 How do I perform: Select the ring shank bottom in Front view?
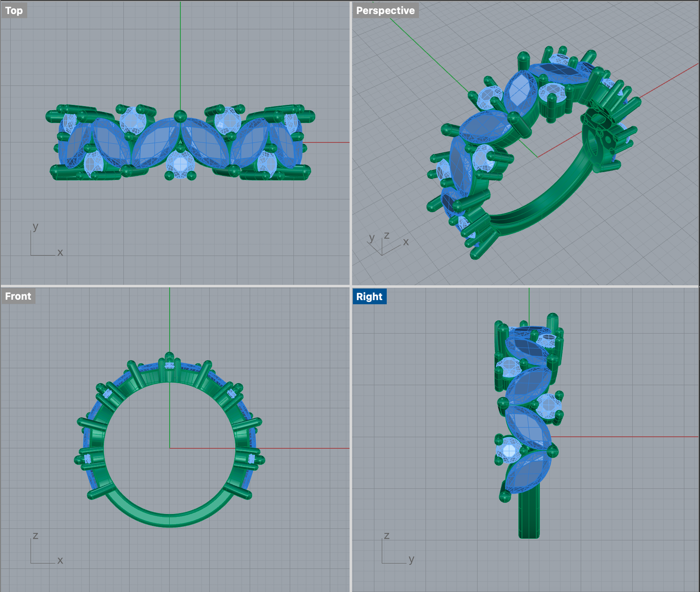click(x=170, y=520)
